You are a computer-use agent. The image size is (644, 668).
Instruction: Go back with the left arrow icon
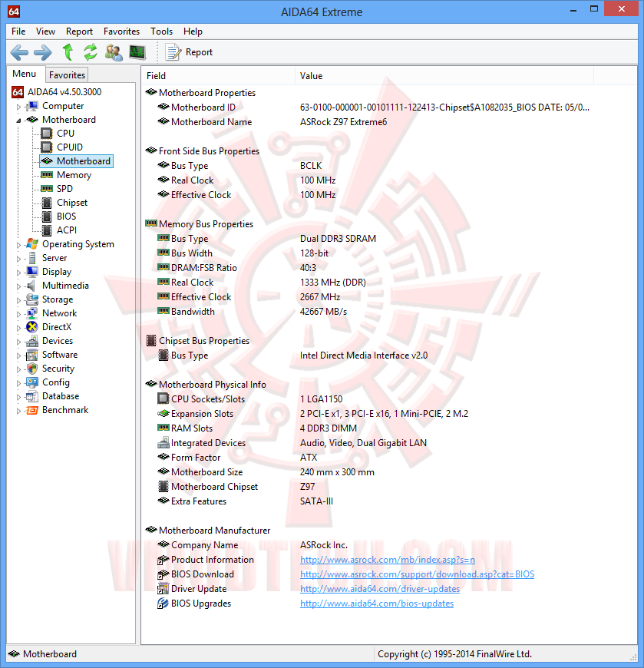coord(19,52)
